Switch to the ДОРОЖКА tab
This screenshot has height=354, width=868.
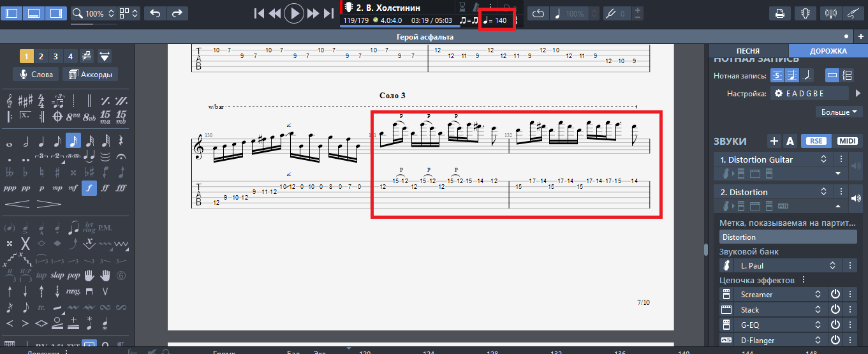[828, 51]
